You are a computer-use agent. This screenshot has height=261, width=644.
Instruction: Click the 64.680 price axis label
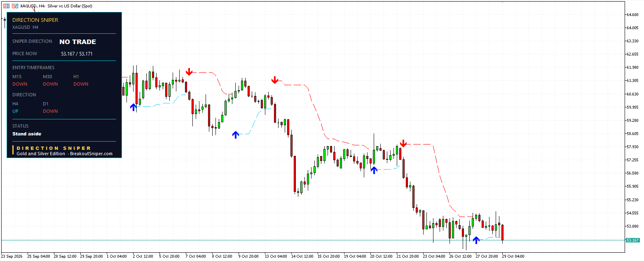tap(632, 15)
